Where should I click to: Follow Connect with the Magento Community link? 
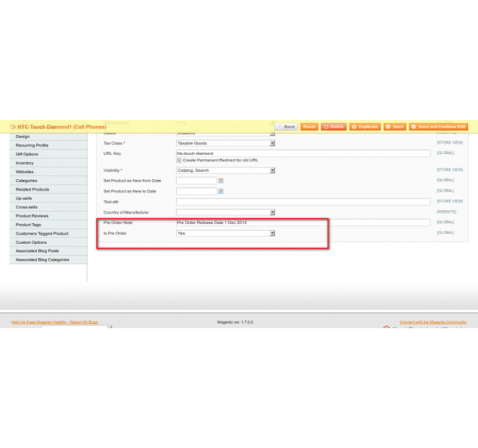(433, 322)
